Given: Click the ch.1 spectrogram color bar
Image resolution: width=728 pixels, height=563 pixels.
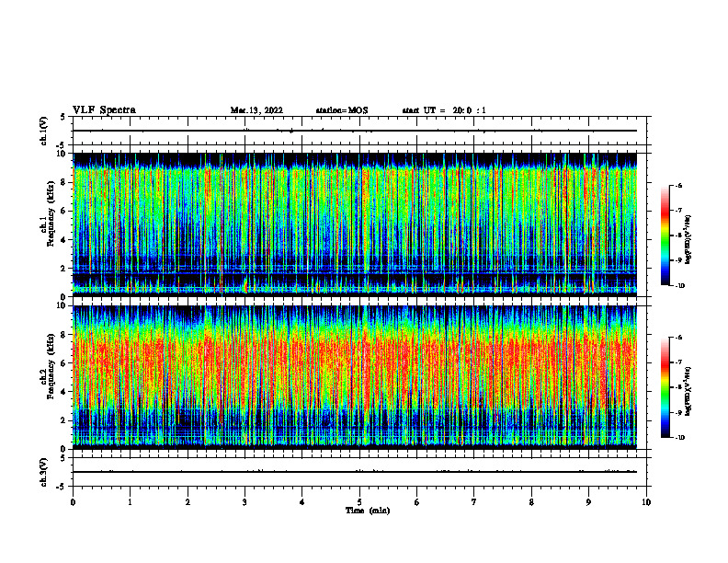Looking at the screenshot, I should point(665,236).
